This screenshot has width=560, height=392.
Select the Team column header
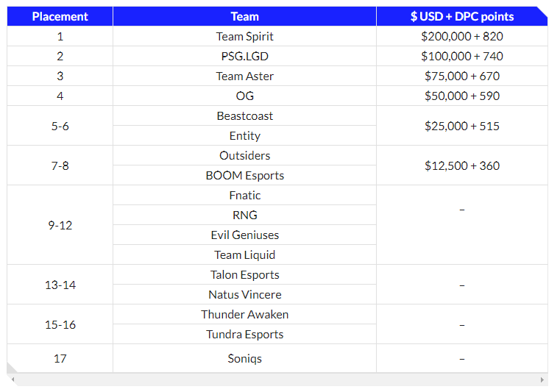tap(244, 16)
